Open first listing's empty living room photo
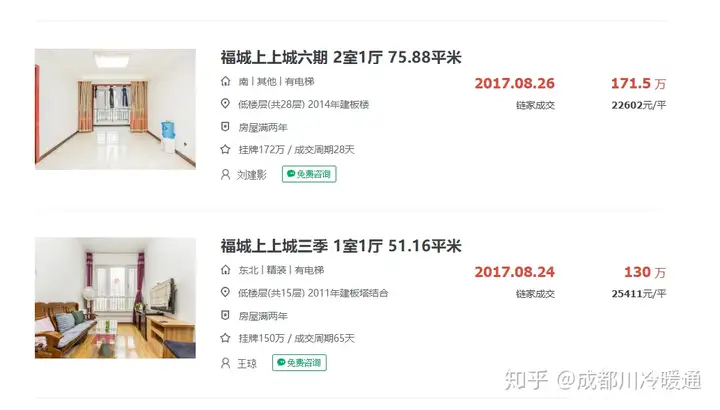Image resolution: width=720 pixels, height=410 pixels. tap(115, 109)
